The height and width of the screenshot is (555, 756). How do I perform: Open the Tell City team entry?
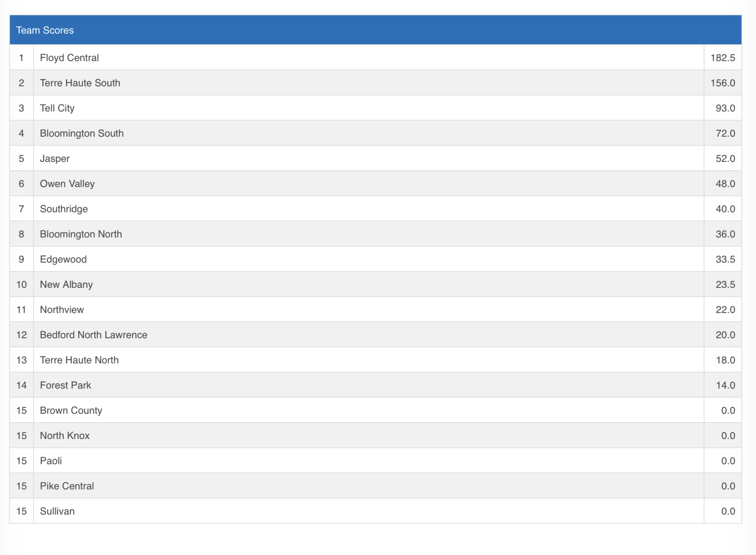point(57,108)
